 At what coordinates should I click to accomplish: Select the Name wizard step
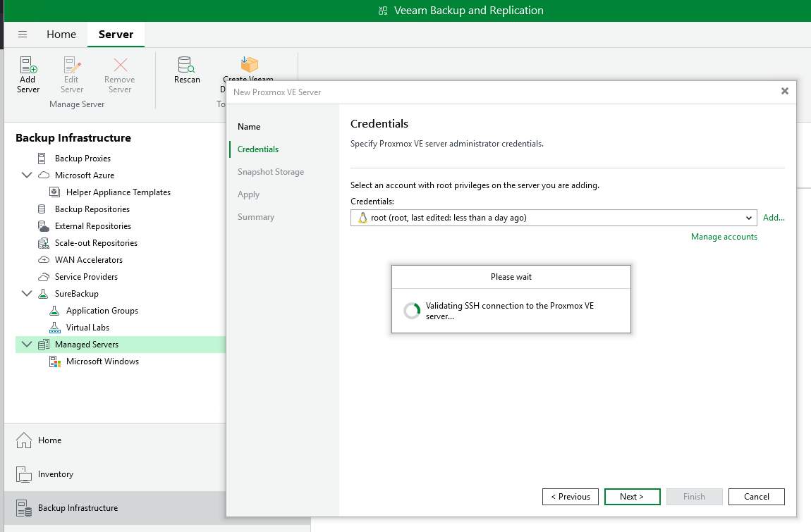coord(249,127)
